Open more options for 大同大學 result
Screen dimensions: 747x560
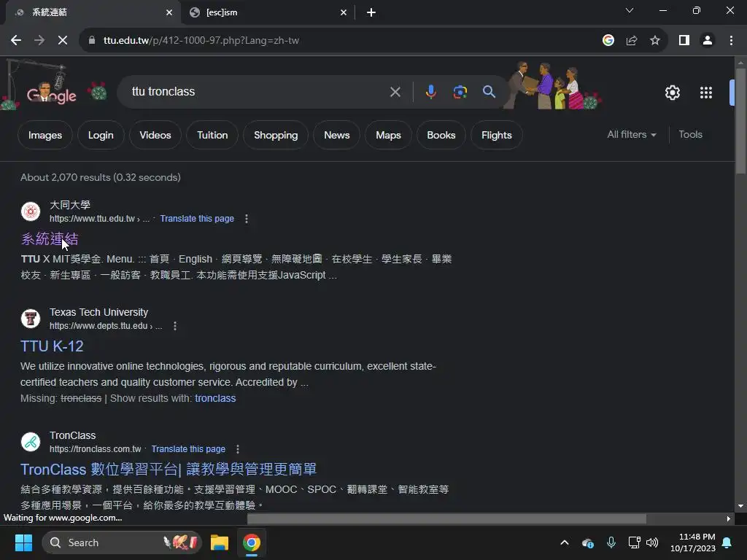[x=247, y=219]
